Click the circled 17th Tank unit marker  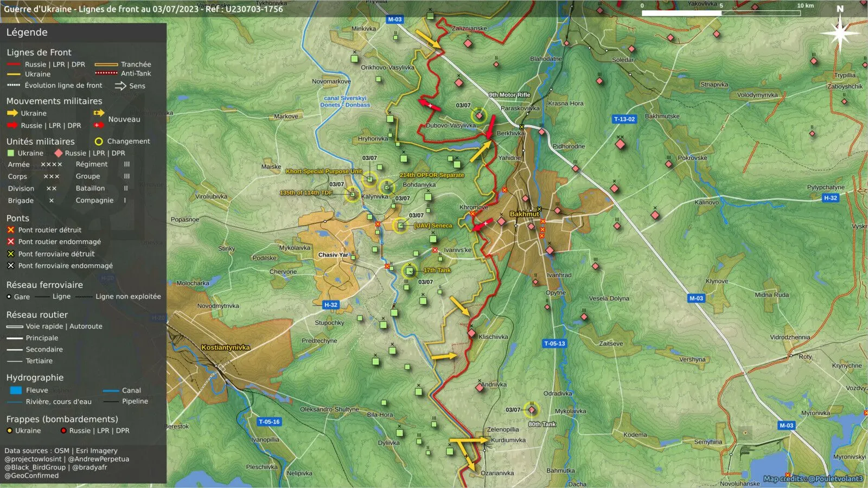pyautogui.click(x=410, y=271)
